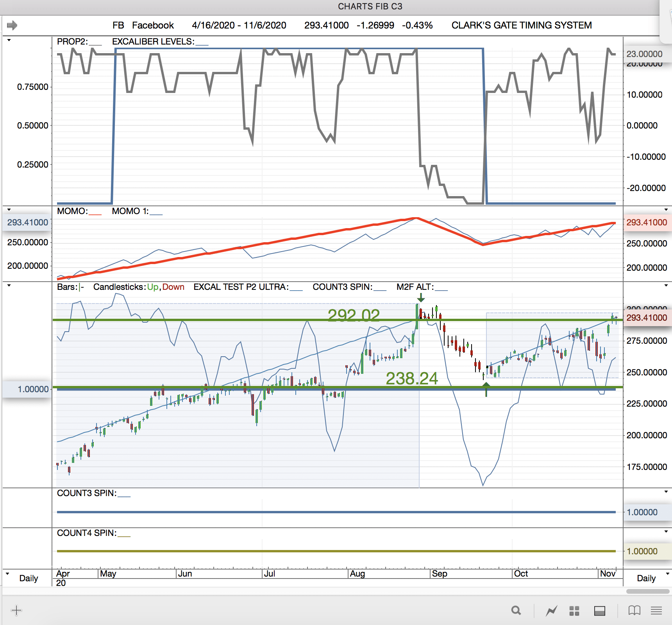Click the plus icon in bottom bar
The image size is (672, 625).
16,610
